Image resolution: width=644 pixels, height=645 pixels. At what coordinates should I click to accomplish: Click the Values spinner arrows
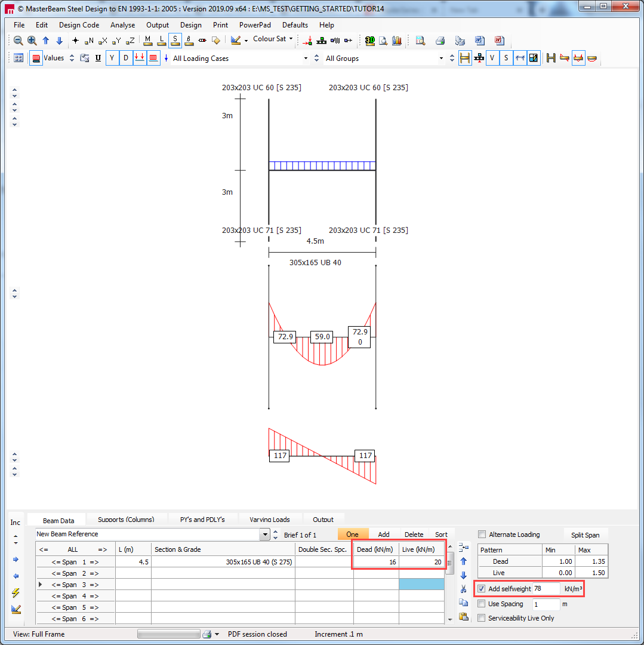(72, 58)
